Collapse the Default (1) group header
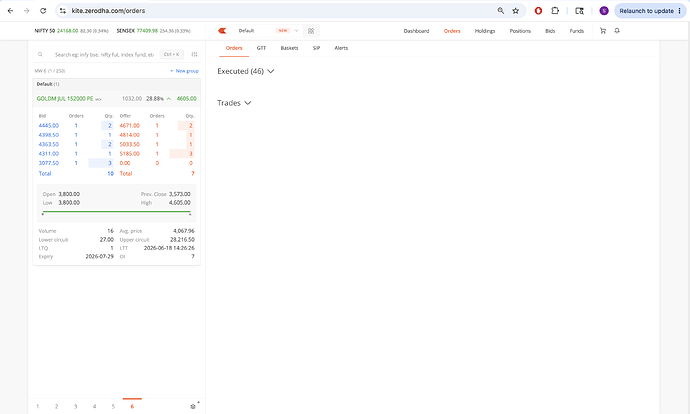This screenshot has width=690, height=414. coord(117,84)
